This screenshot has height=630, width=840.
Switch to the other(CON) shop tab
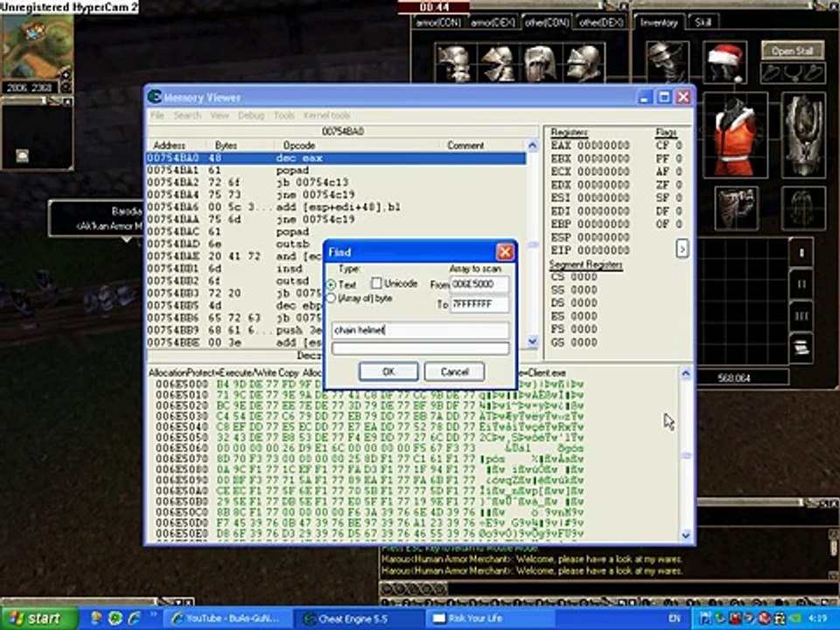coord(547,23)
